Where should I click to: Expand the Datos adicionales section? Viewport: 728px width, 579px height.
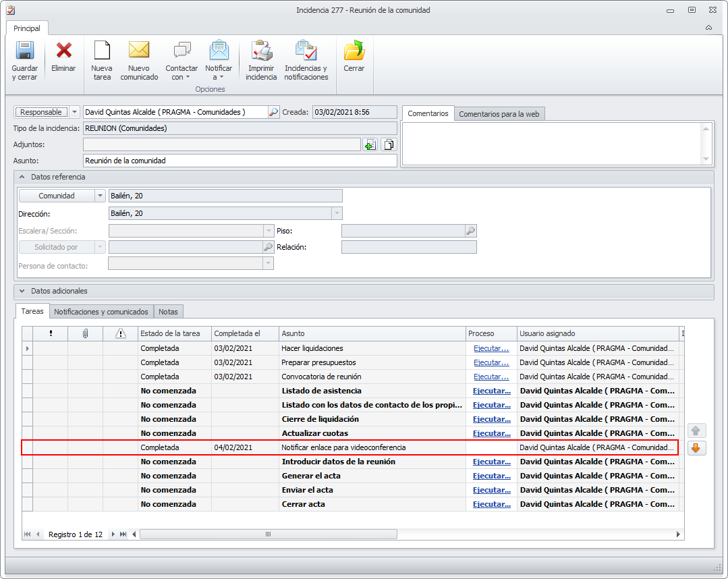point(22,292)
